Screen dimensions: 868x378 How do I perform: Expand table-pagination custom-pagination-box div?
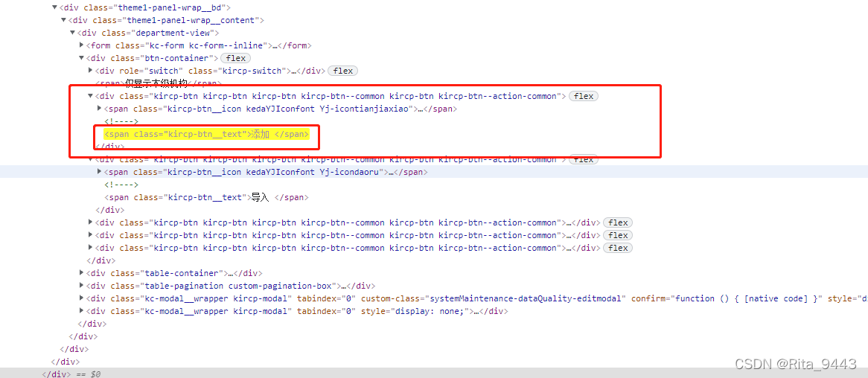(81, 286)
